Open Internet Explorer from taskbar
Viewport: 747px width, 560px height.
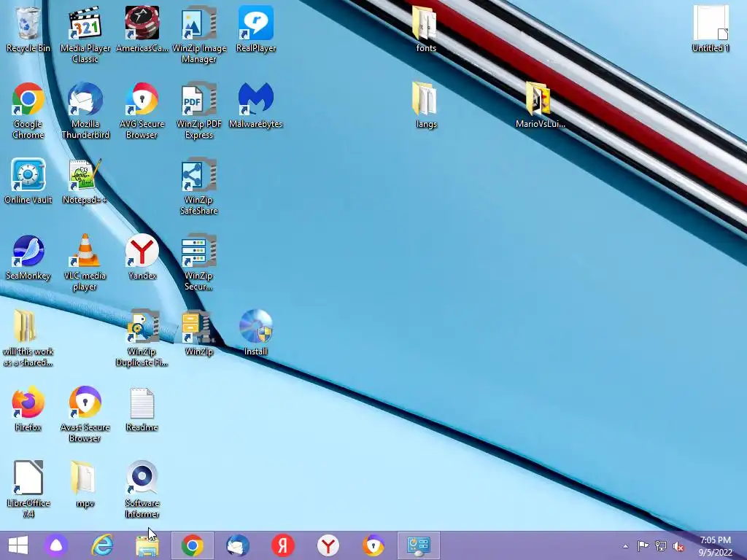coord(102,545)
